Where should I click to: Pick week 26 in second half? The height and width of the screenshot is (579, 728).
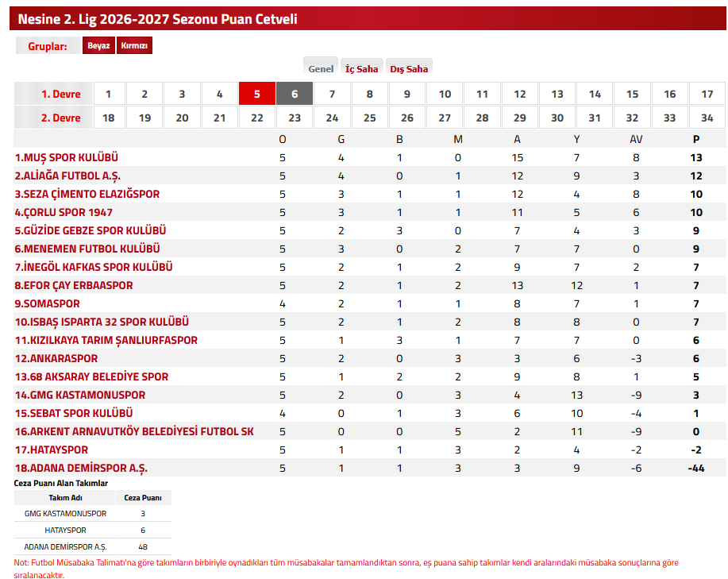tap(407, 118)
